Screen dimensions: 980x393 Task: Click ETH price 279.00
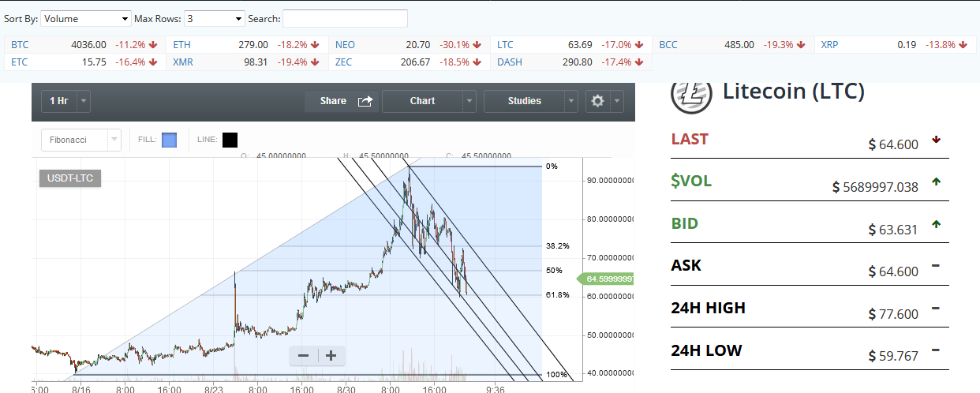click(x=253, y=45)
